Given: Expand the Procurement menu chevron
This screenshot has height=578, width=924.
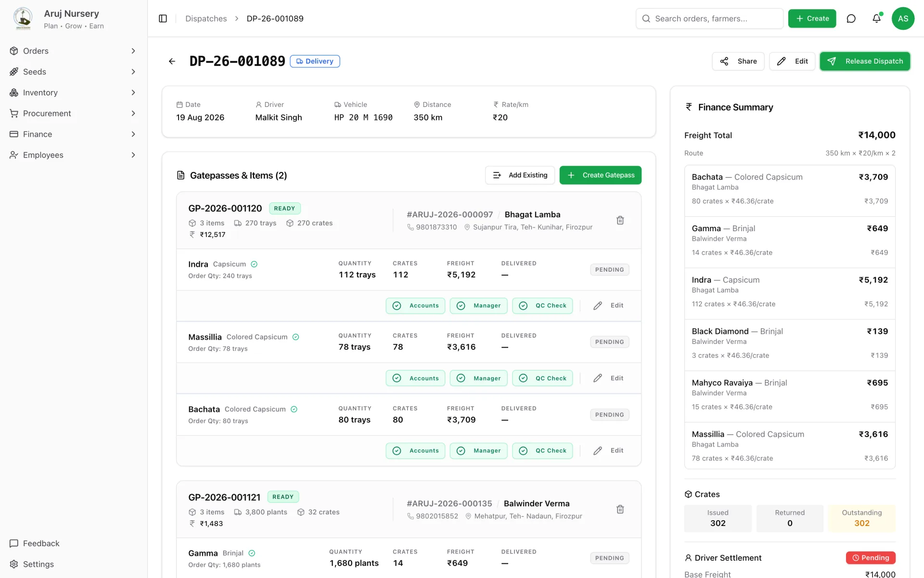Looking at the screenshot, I should pyautogui.click(x=133, y=113).
